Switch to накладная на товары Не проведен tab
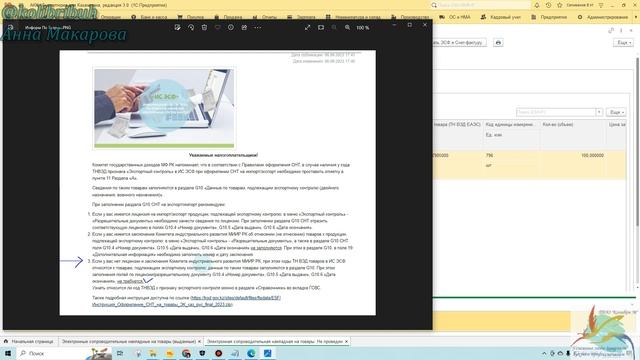This screenshot has height=360, width=640. pos(275,341)
